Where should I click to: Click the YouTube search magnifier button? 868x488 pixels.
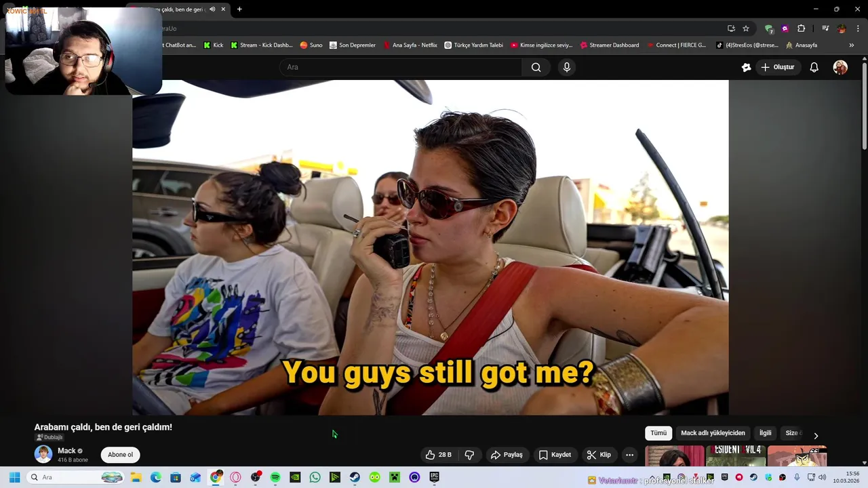[x=536, y=67]
